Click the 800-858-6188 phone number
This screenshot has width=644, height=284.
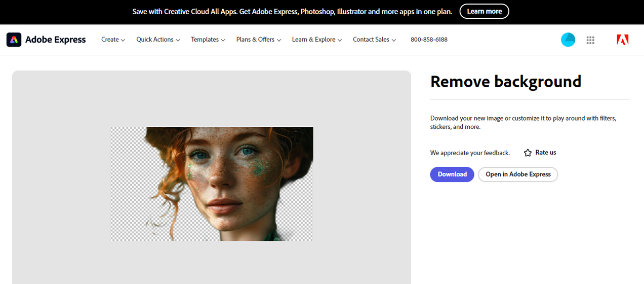click(429, 40)
